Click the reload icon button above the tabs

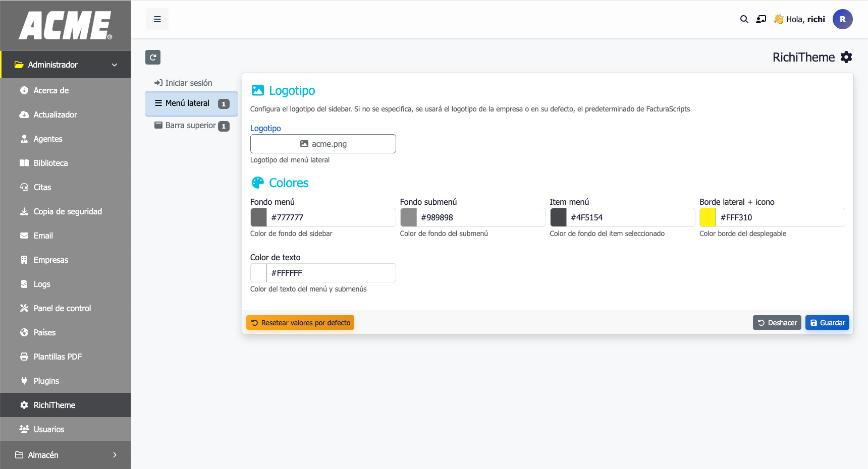click(x=153, y=57)
